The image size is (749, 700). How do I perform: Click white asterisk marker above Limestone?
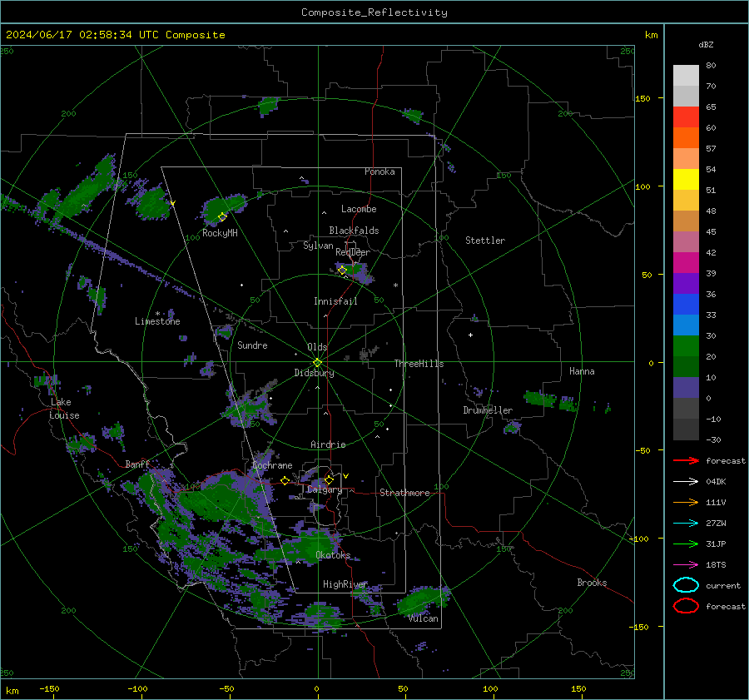pyautogui.click(x=157, y=314)
